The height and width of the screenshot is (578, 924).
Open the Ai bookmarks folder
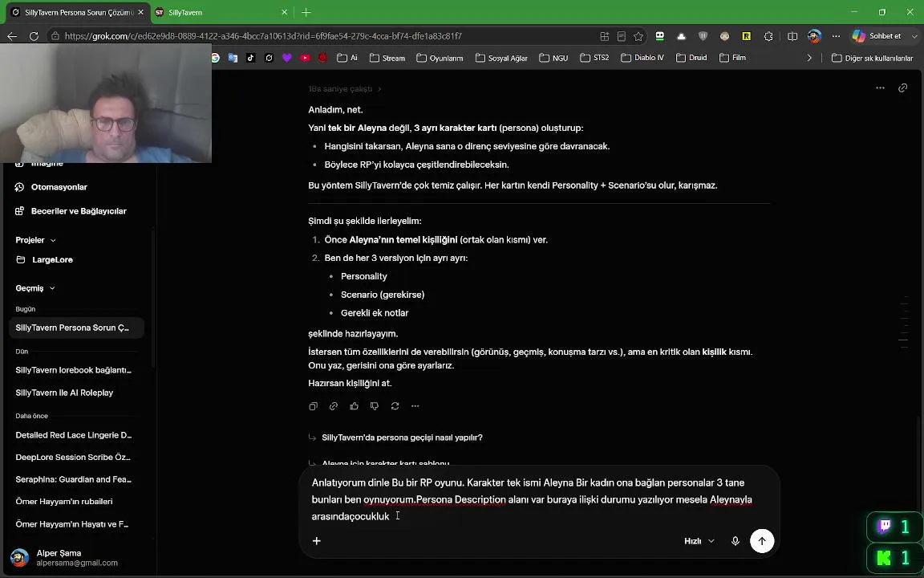pyautogui.click(x=347, y=58)
